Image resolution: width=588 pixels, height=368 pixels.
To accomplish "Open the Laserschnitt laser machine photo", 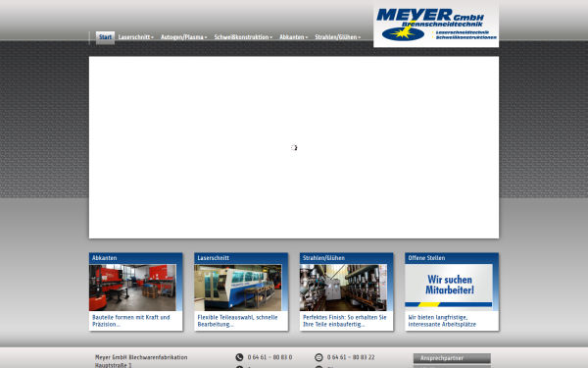I will (238, 288).
